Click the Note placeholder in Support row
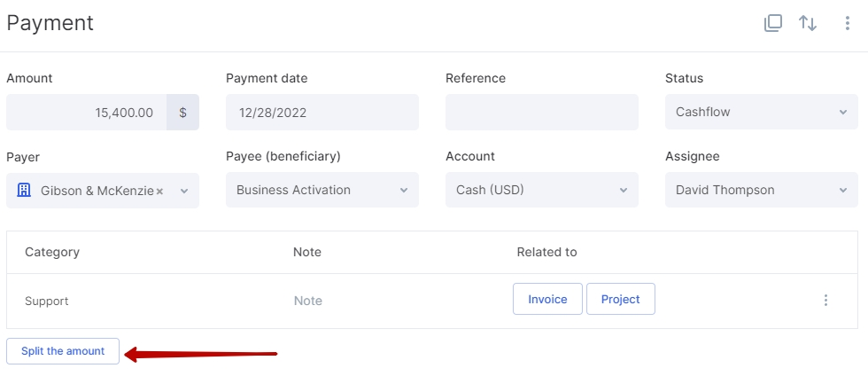This screenshot has width=868, height=376. click(308, 301)
